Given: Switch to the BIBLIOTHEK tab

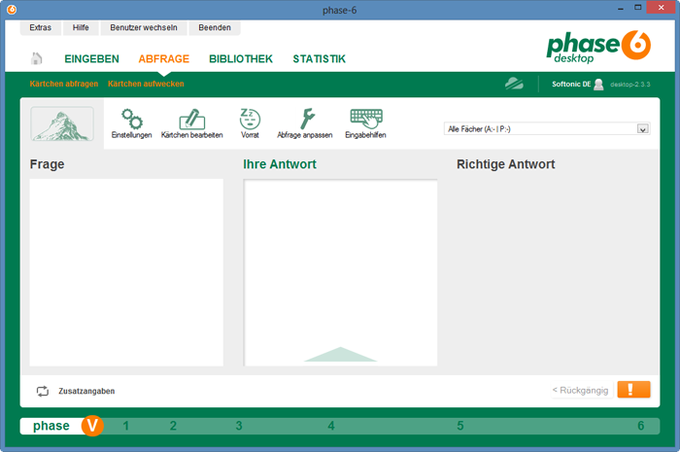Looking at the screenshot, I should click(x=241, y=59).
